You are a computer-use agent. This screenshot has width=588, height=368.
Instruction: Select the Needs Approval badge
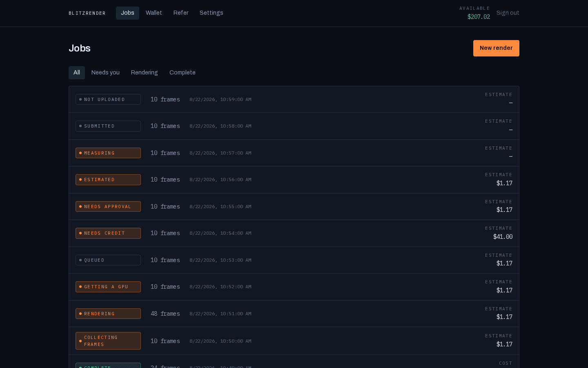click(108, 206)
